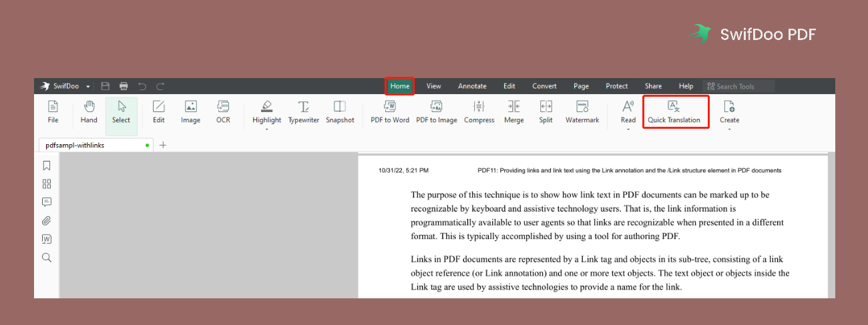Expand the Highlight dropdown arrow
Image resolution: width=868 pixels, height=325 pixels.
266,129
